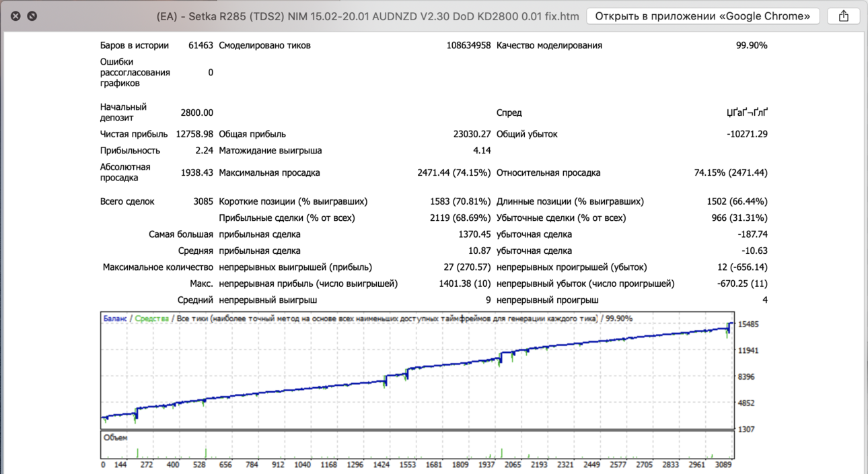Select 'Прибыльные сделки (% от всех)' label

pyautogui.click(x=287, y=218)
